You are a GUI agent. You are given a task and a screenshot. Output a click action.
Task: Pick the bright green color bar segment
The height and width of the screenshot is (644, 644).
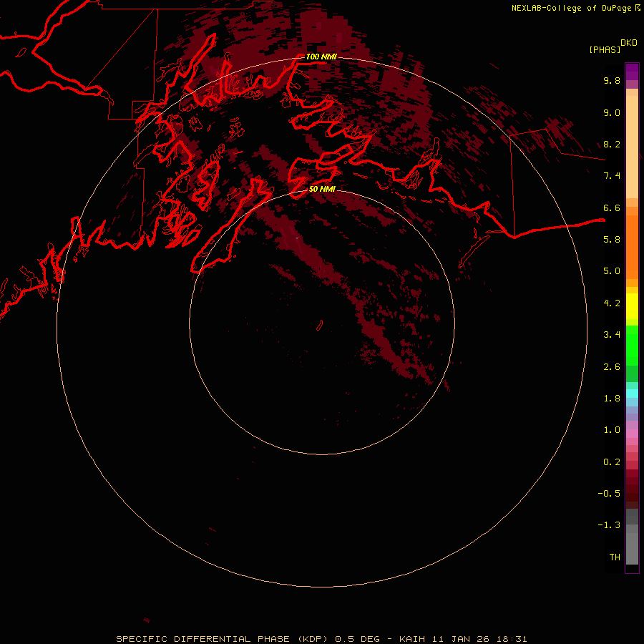(632, 346)
